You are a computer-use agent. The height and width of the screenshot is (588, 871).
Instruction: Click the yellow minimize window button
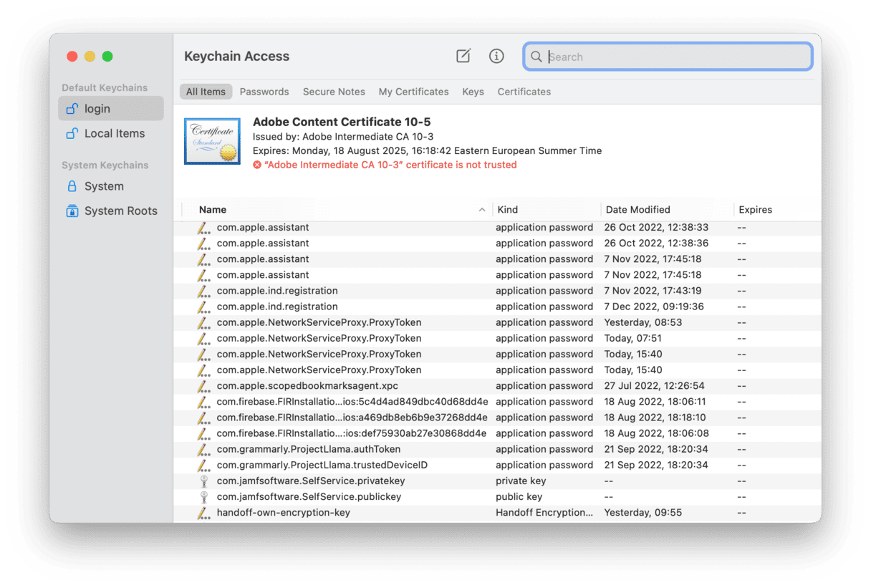[x=90, y=57]
